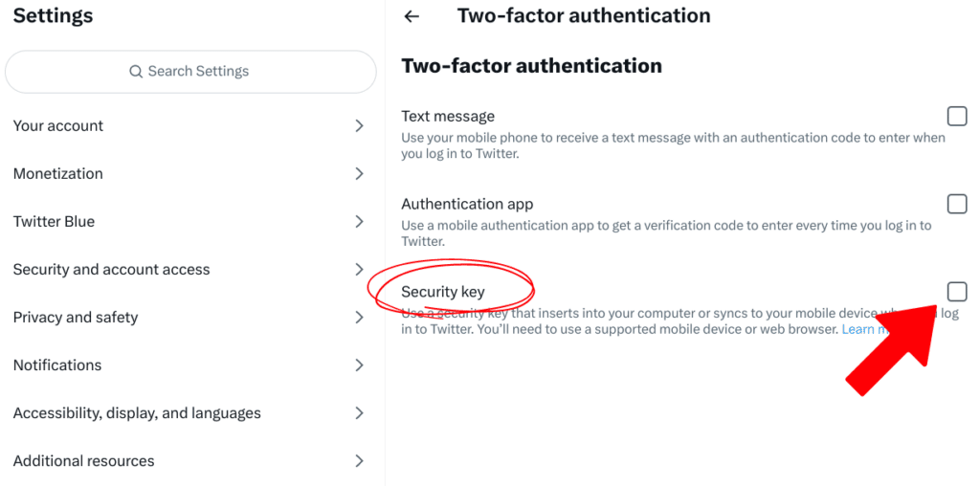Click the back arrow beside Two-factor authentication

click(x=412, y=17)
